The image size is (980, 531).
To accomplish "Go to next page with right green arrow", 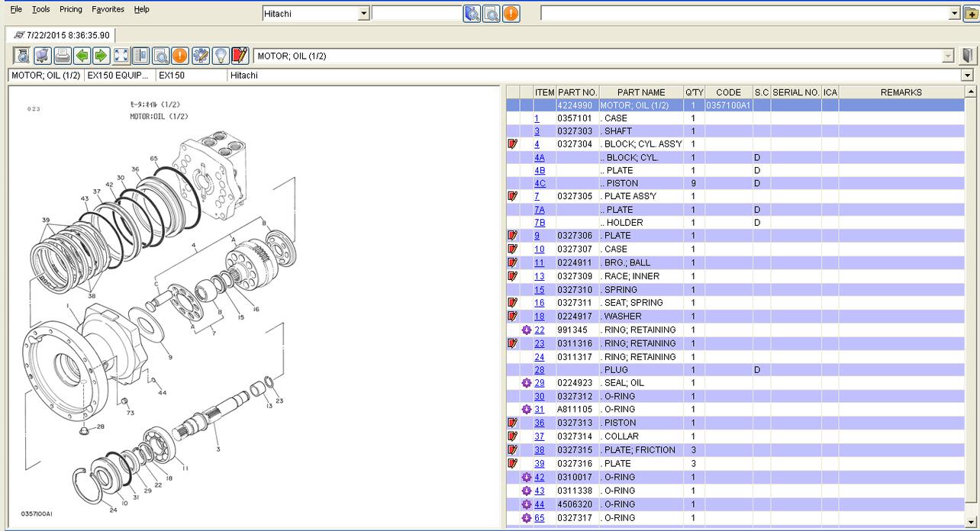I will (x=101, y=55).
